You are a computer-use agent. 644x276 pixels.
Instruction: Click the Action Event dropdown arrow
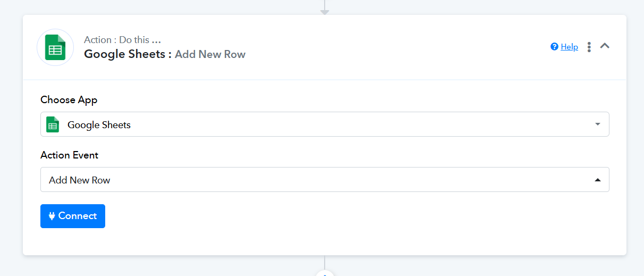tap(598, 180)
